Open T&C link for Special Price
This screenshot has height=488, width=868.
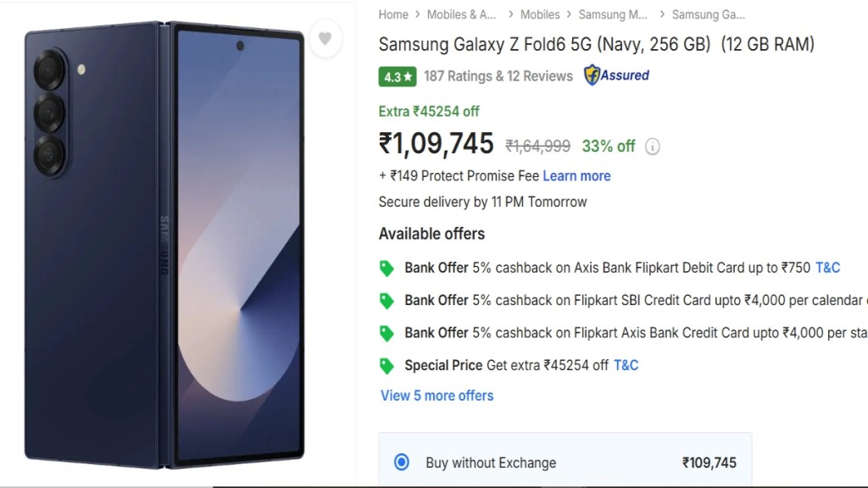point(626,365)
